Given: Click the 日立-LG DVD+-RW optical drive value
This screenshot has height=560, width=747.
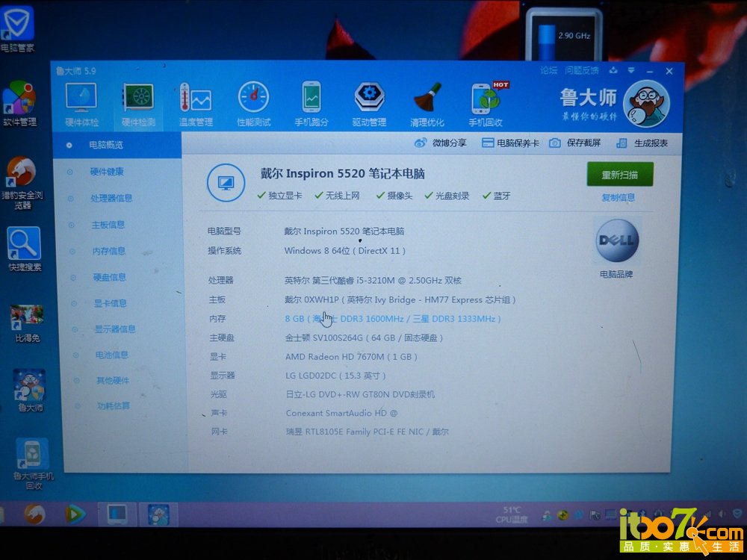Looking at the screenshot, I should click(360, 394).
